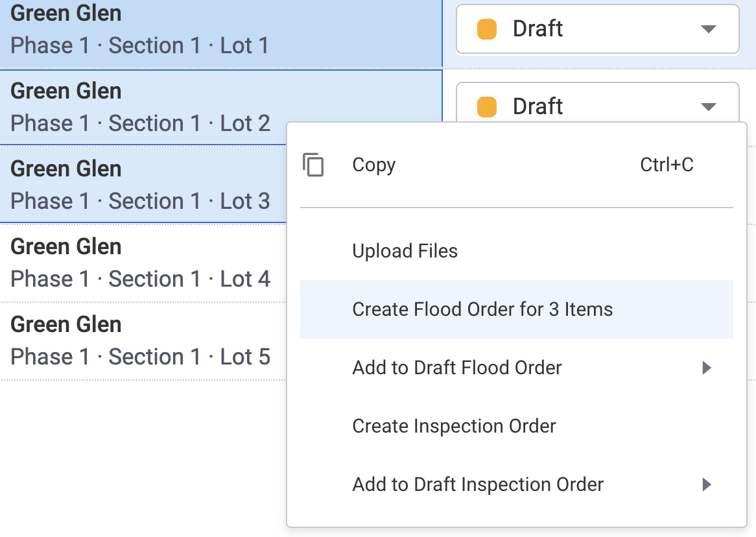Select the Green Glen Lot 5 row
This screenshot has width=756, height=537.
[143, 340]
